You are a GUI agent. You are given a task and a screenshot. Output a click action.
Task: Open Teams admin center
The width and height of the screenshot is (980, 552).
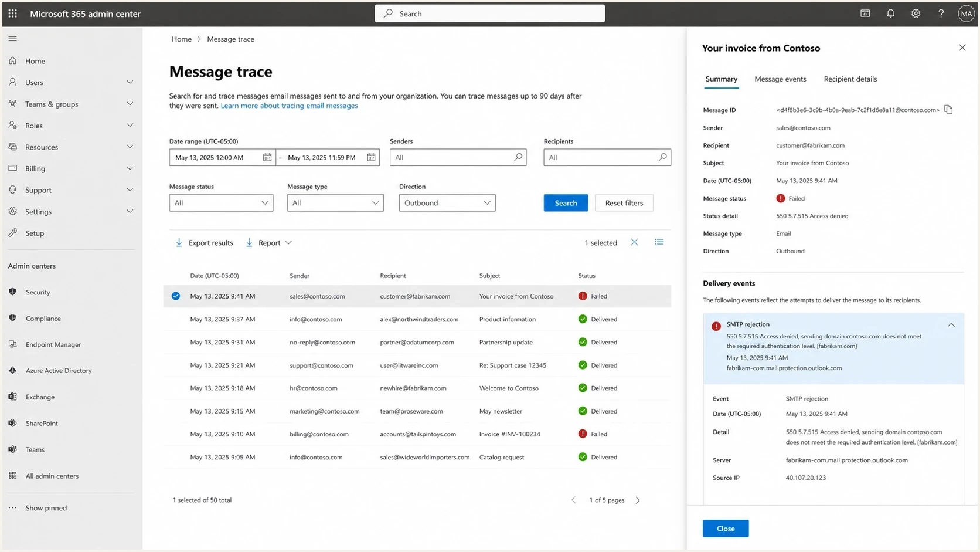[x=35, y=450]
